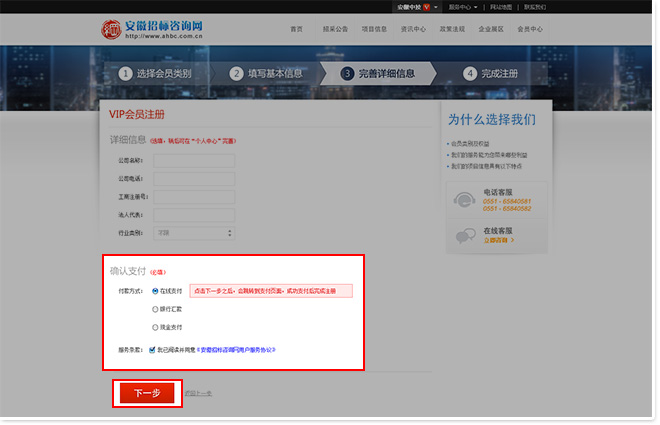Open the 行业类别 dropdown

coord(194,233)
